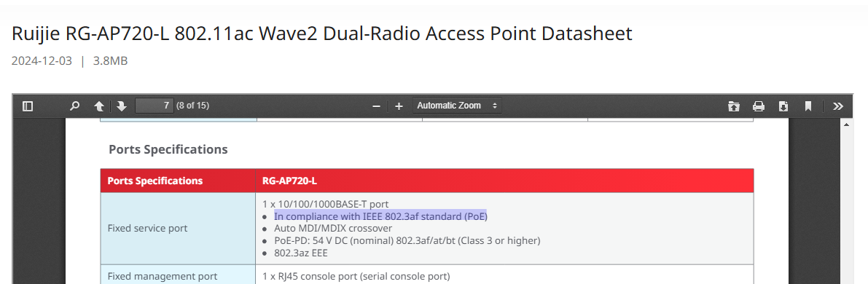Click the scrollbar up arrow
This screenshot has width=868, height=284.
846,124
